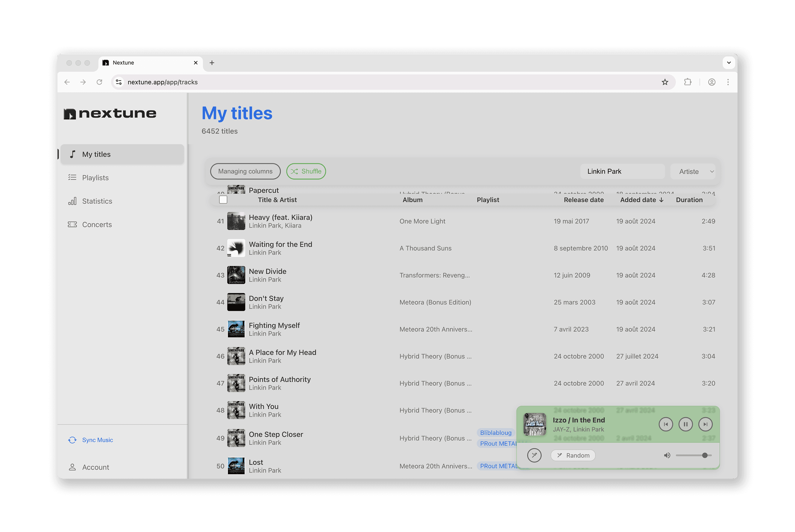Go to Playlists in sidebar
The image size is (795, 532).
pyautogui.click(x=95, y=178)
